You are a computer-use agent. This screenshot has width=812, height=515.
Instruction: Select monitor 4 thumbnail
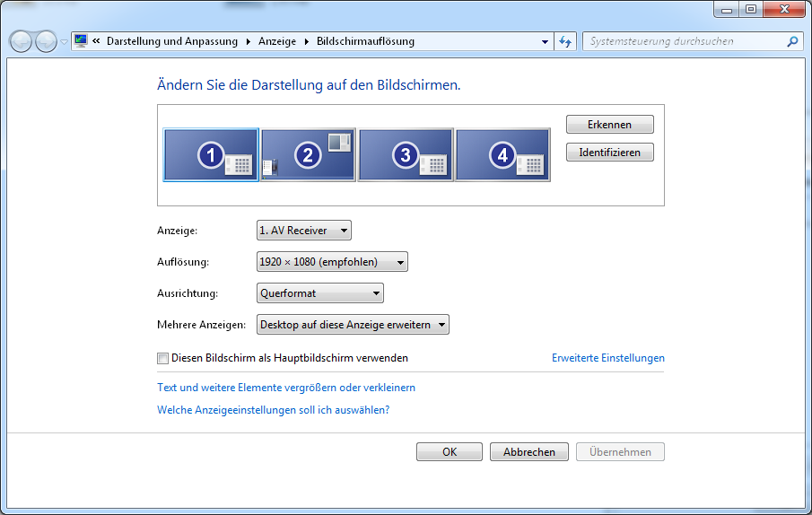[502, 154]
